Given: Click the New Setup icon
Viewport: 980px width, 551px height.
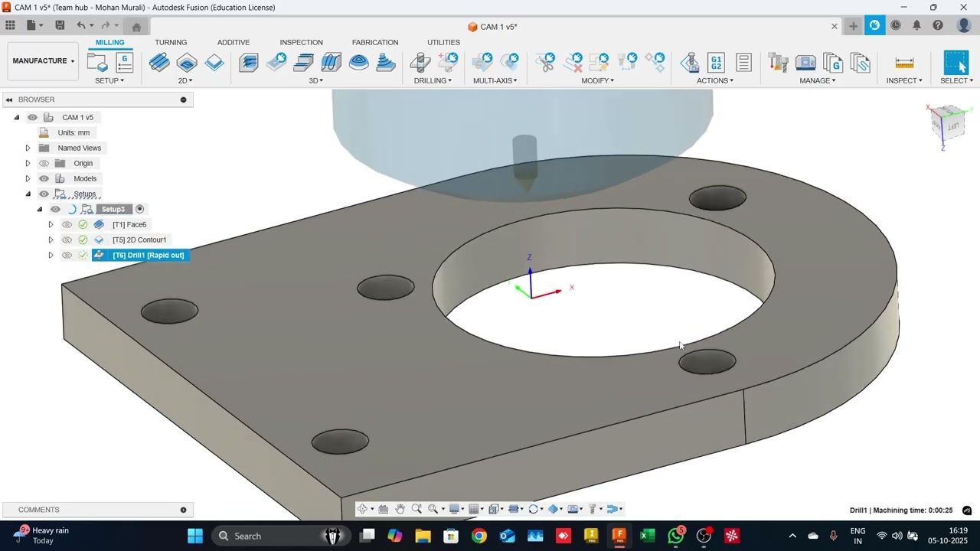Looking at the screenshot, I should coord(97,63).
